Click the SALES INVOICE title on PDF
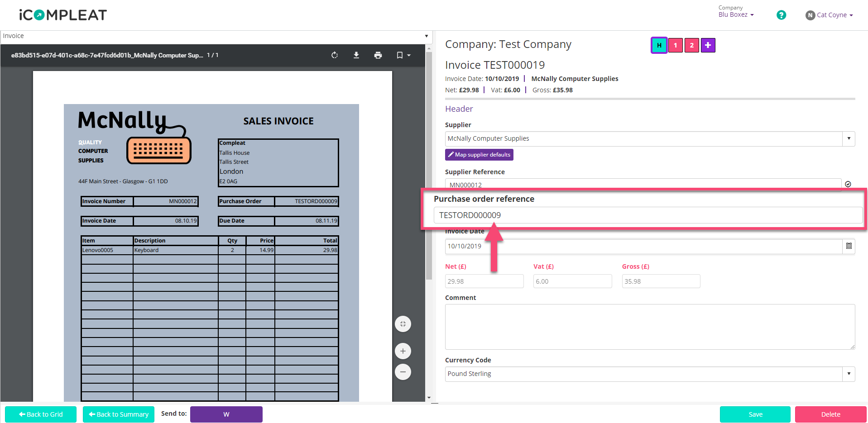Screen dimensions: 868x423 pos(278,121)
